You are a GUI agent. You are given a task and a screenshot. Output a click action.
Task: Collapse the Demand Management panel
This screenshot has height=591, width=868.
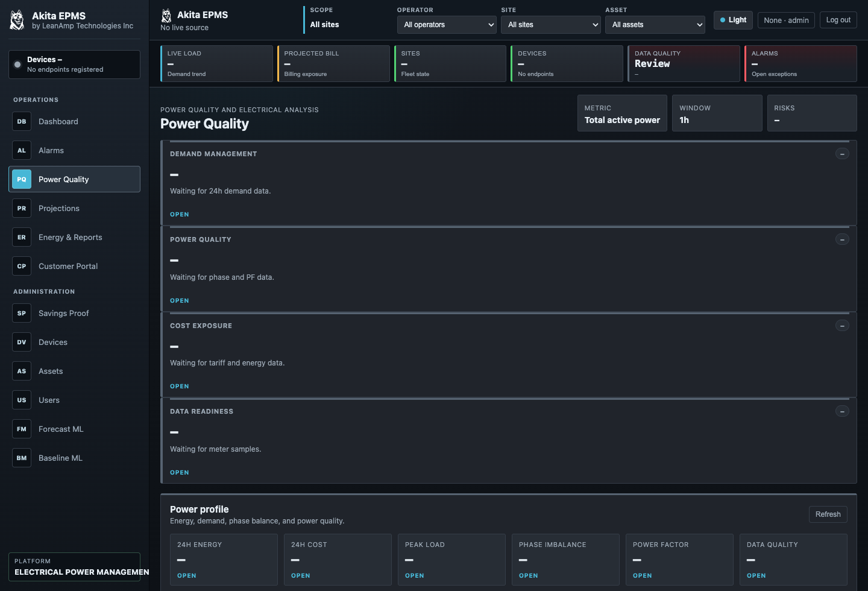[842, 154]
